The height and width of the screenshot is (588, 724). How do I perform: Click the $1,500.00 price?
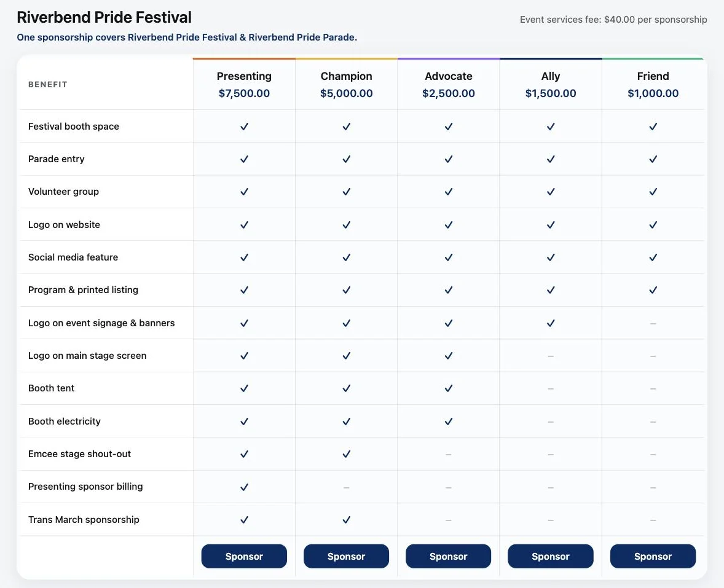pos(551,93)
